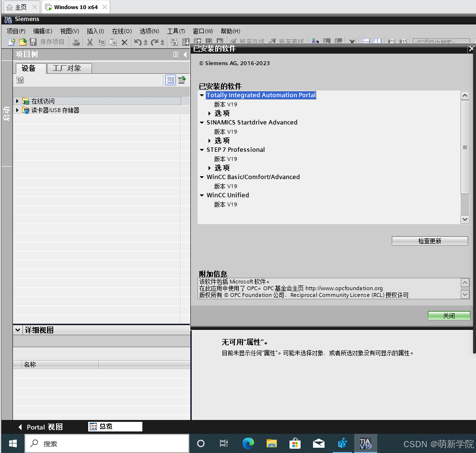The width and height of the screenshot is (476, 453).
Task: Expand 选项 under SINAMICS Startdrive Advanced
Action: pyautogui.click(x=209, y=141)
